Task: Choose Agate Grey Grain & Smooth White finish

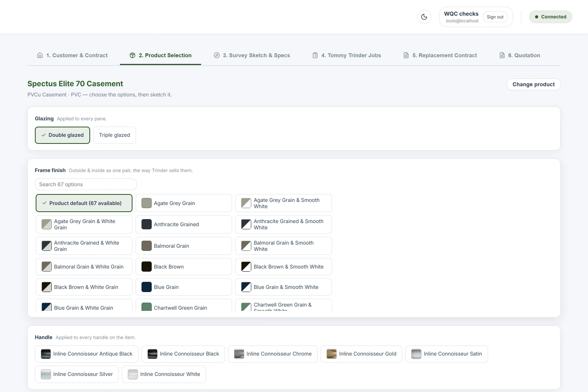Action: tap(283, 203)
